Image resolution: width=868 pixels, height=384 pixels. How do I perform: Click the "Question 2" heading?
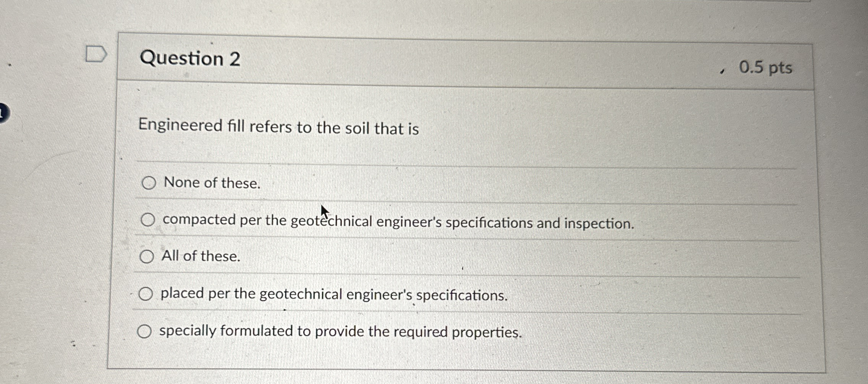click(x=189, y=60)
